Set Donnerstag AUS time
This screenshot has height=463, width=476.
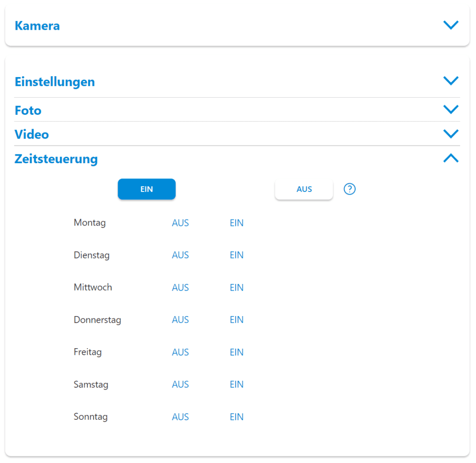coord(180,320)
